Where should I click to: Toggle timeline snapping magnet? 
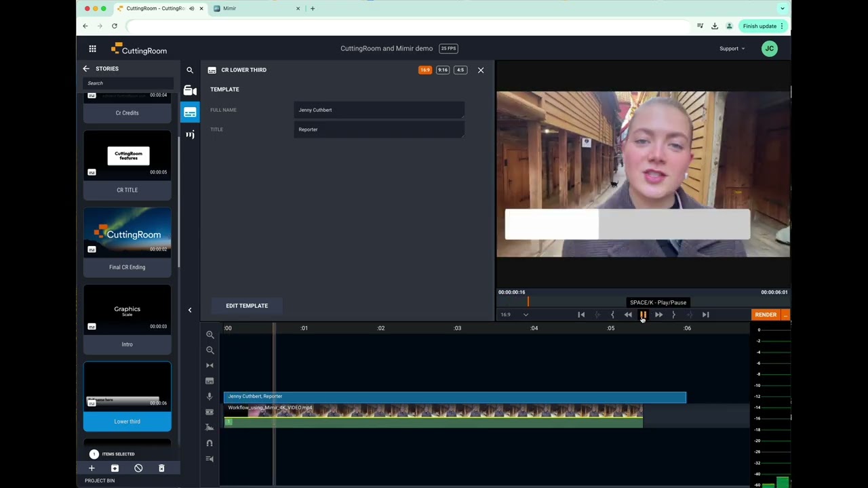(x=210, y=443)
